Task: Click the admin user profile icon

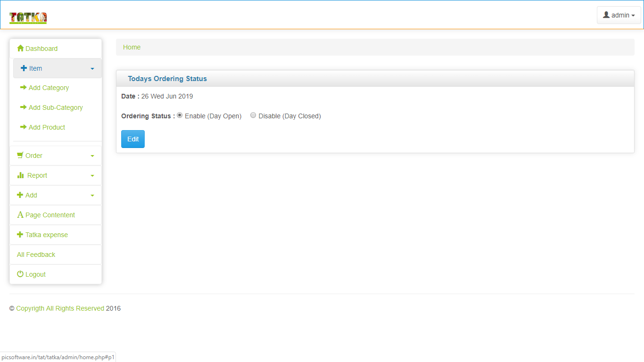Action: coord(606,15)
